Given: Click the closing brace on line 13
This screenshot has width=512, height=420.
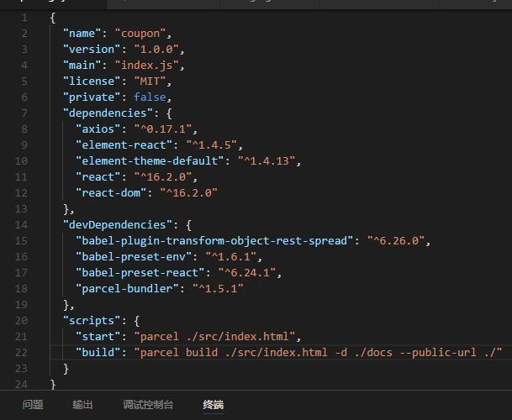Looking at the screenshot, I should click(x=66, y=209).
